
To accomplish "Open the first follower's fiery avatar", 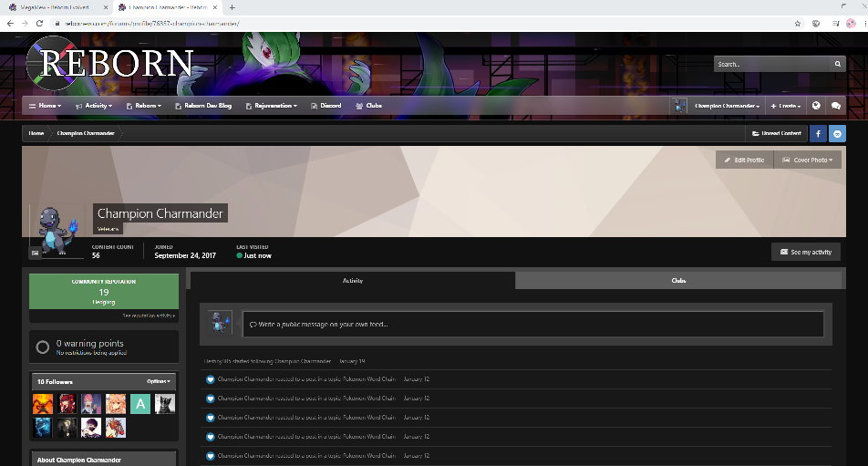I will pyautogui.click(x=43, y=404).
